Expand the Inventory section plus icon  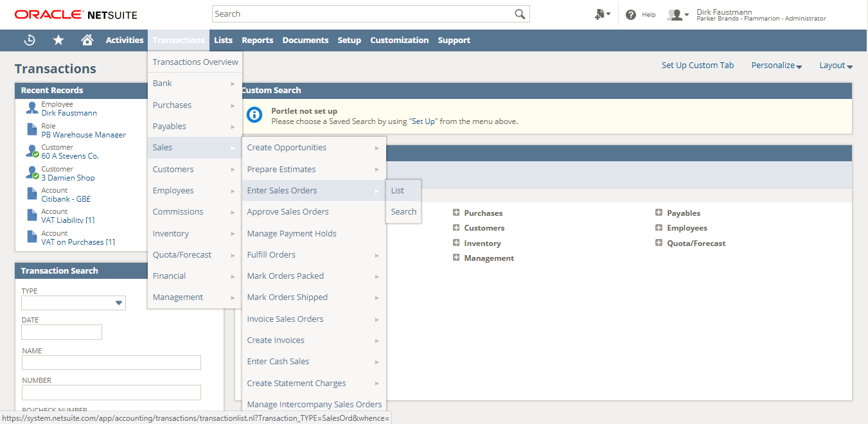[x=456, y=243]
